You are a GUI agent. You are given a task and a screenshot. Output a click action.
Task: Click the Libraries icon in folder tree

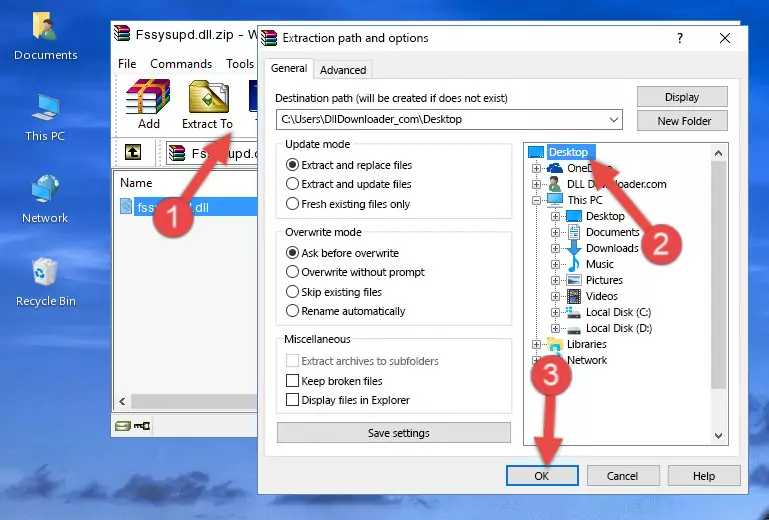click(555, 344)
